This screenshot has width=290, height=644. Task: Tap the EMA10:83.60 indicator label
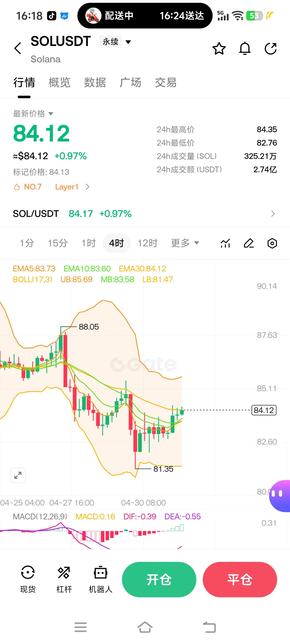(x=87, y=268)
